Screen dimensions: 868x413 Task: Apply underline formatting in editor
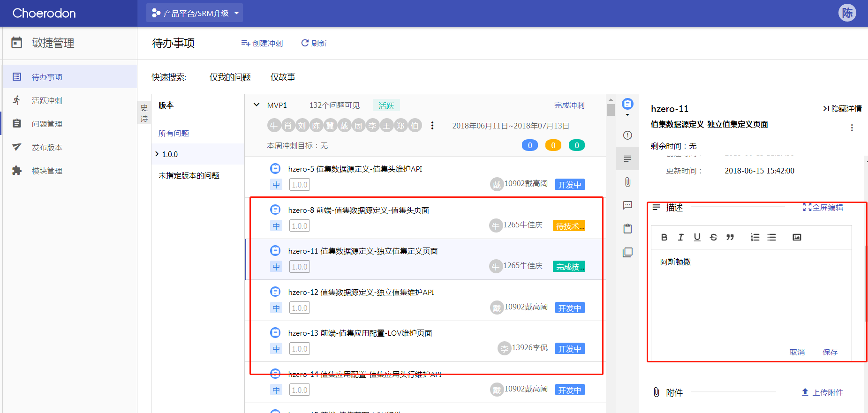click(x=697, y=237)
